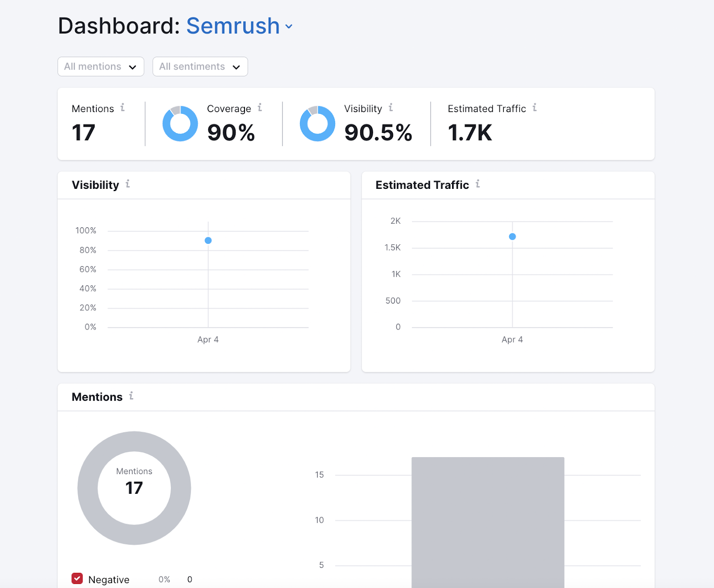Click the Apr 4 point on Visibility chart
The height and width of the screenshot is (588, 714).
coord(208,241)
